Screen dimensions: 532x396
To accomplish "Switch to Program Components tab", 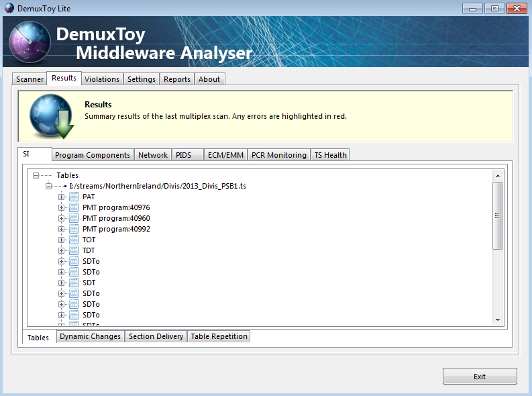I will point(93,155).
